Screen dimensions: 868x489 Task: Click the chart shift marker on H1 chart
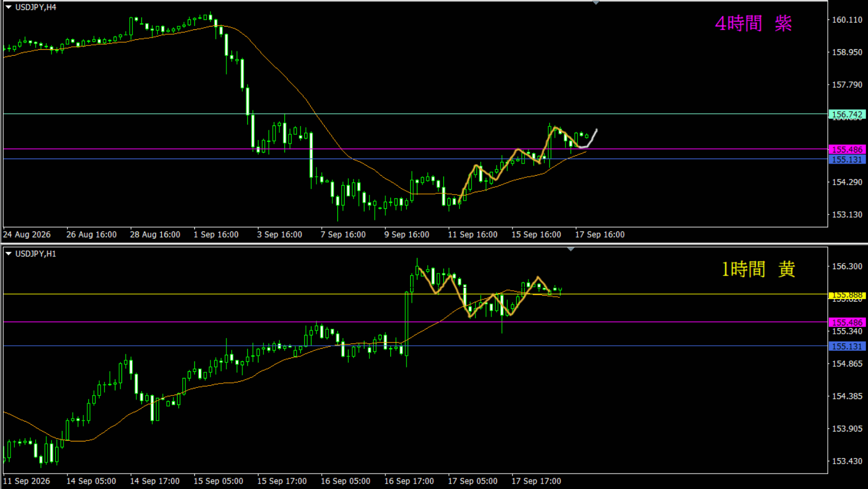coord(571,249)
